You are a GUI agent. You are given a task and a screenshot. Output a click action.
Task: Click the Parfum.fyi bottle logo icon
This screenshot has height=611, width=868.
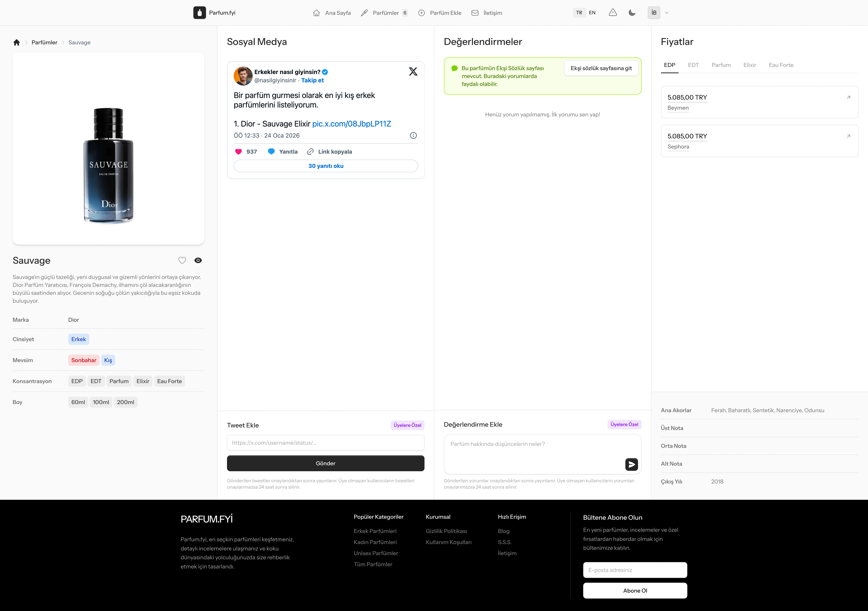199,12
